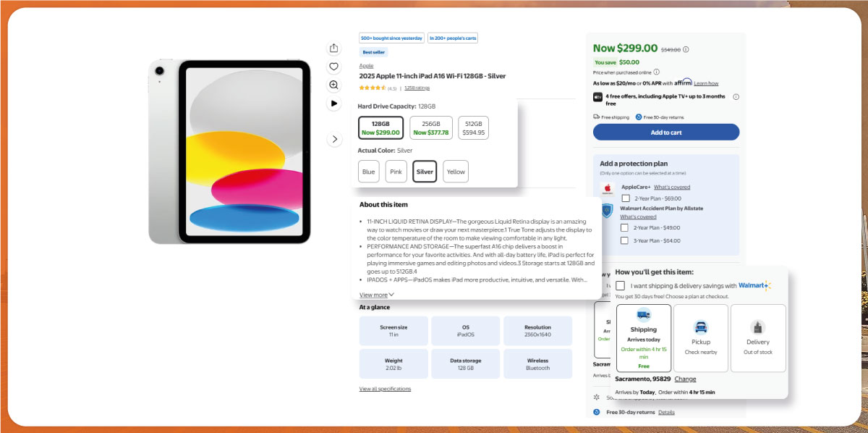The height and width of the screenshot is (433, 868).
Task: Click info icon beside Apple TV+ offers
Action: click(x=736, y=96)
